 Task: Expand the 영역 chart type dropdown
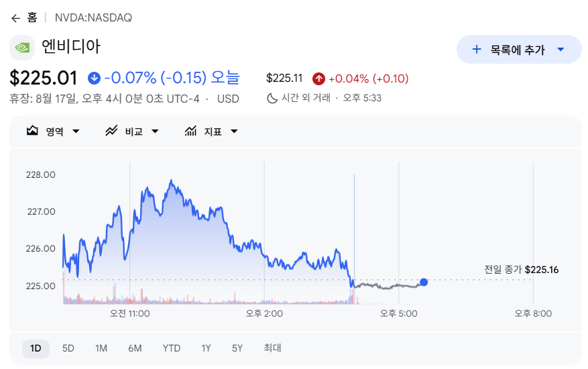click(76, 131)
